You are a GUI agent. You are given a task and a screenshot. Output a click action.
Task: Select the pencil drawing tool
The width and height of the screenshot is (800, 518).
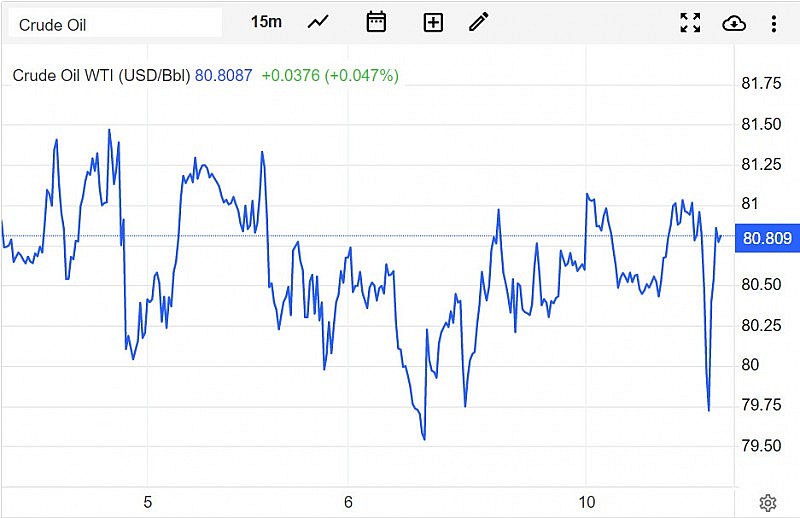(479, 22)
